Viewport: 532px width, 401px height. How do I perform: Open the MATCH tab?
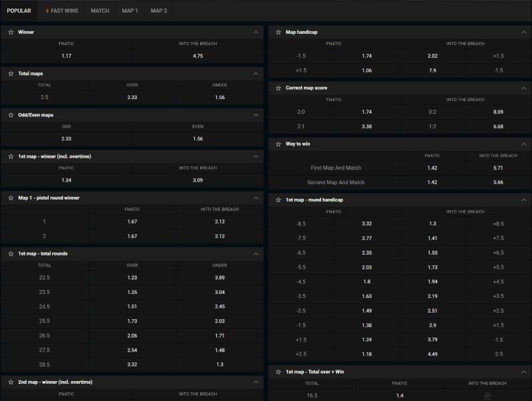pos(100,10)
